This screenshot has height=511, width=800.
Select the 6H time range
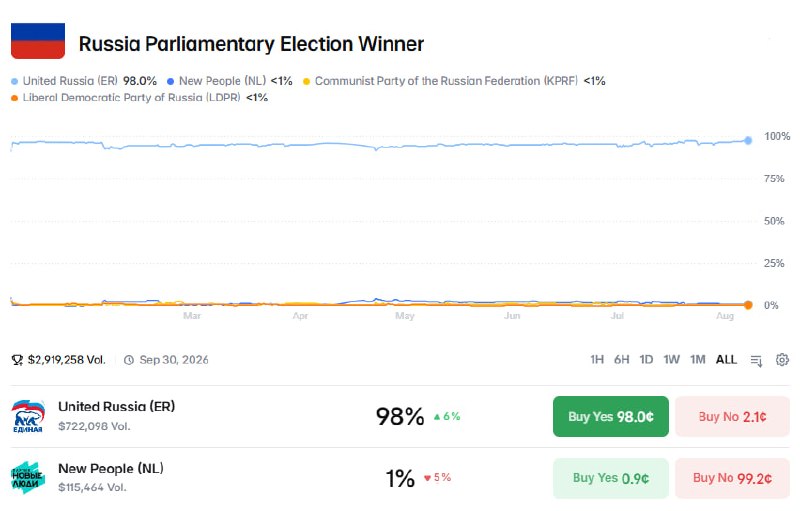click(x=621, y=360)
